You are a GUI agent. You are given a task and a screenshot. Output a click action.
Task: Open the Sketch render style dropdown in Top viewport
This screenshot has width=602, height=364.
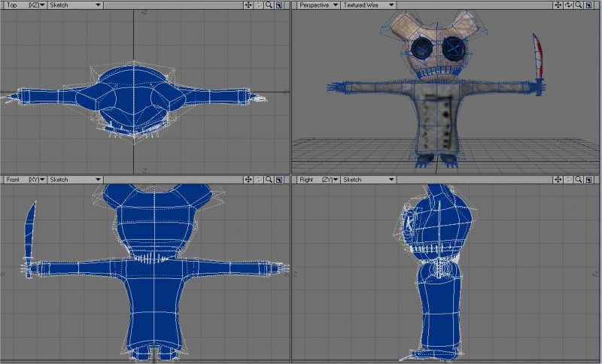click(75, 5)
